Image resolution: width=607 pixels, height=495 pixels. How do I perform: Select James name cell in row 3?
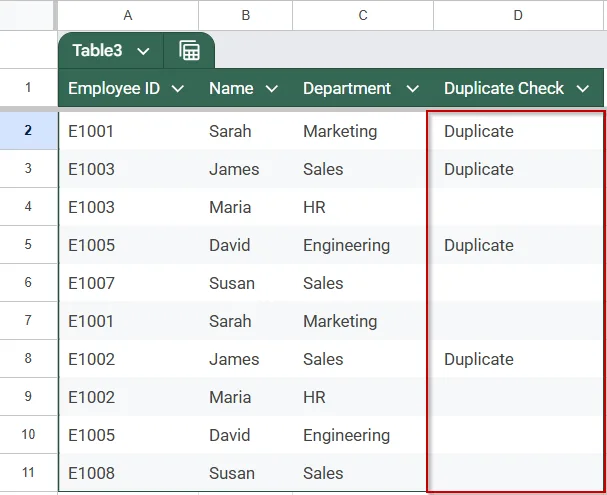click(x=246, y=169)
